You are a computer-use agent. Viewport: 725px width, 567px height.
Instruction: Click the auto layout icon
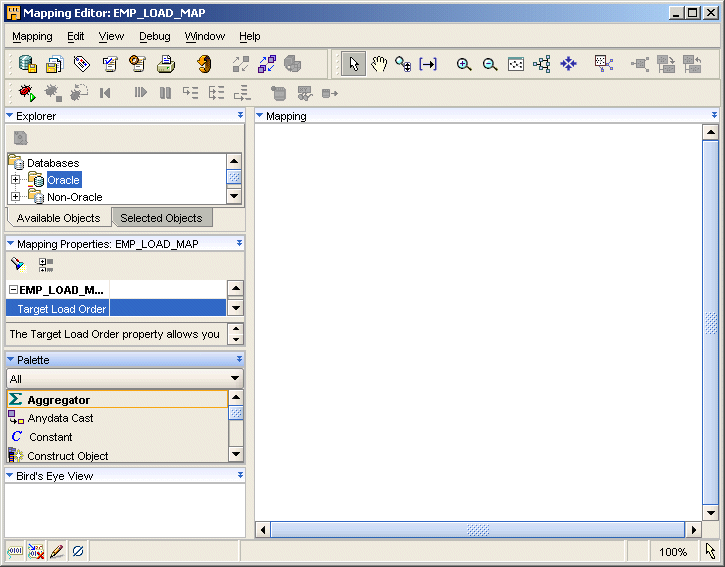coord(542,64)
